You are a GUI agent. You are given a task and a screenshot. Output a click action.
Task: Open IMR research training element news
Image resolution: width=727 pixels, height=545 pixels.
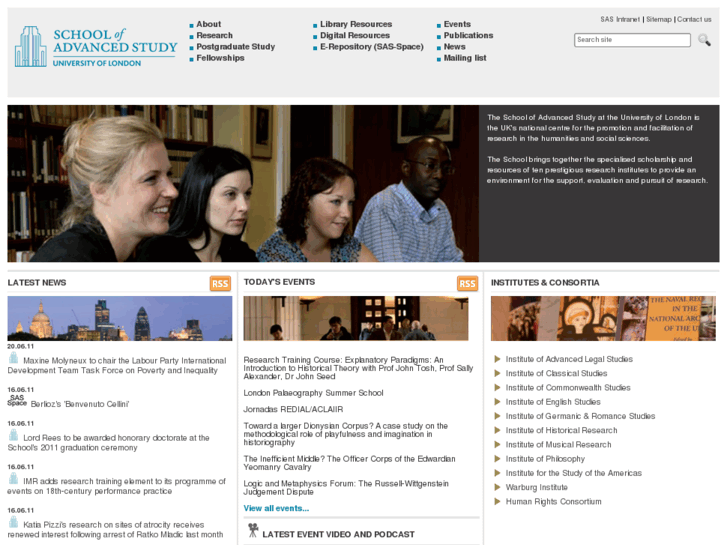pos(117,486)
